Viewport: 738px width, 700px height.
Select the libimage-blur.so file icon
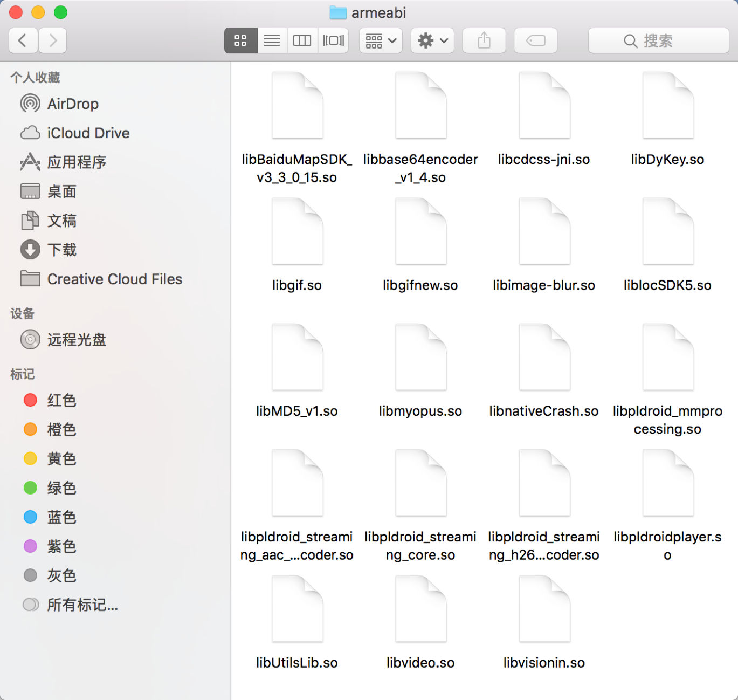pos(544,231)
